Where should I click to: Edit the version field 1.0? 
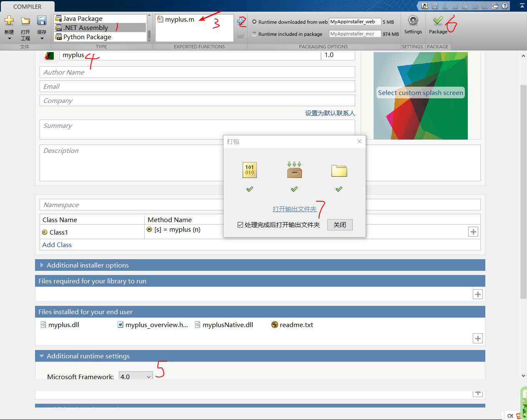[338, 55]
